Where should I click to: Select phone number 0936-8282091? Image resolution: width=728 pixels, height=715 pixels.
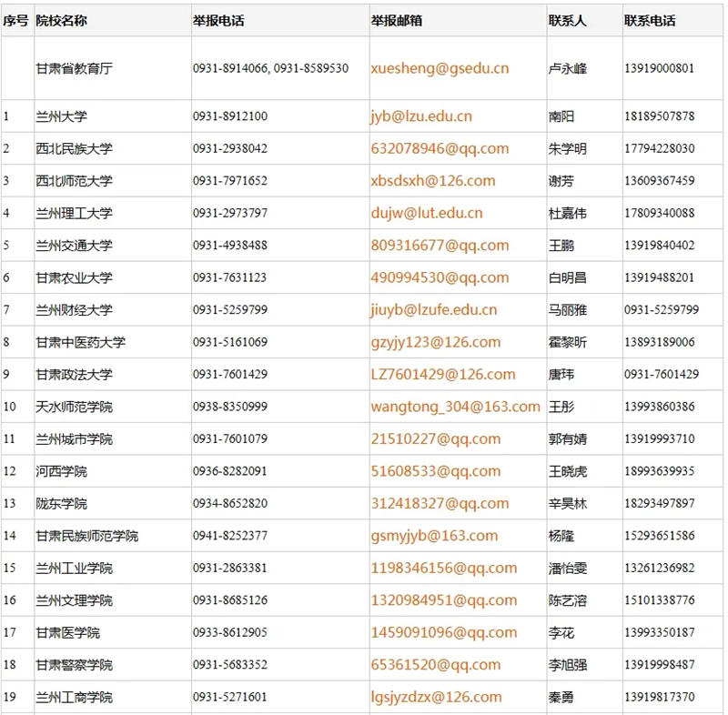tap(230, 471)
